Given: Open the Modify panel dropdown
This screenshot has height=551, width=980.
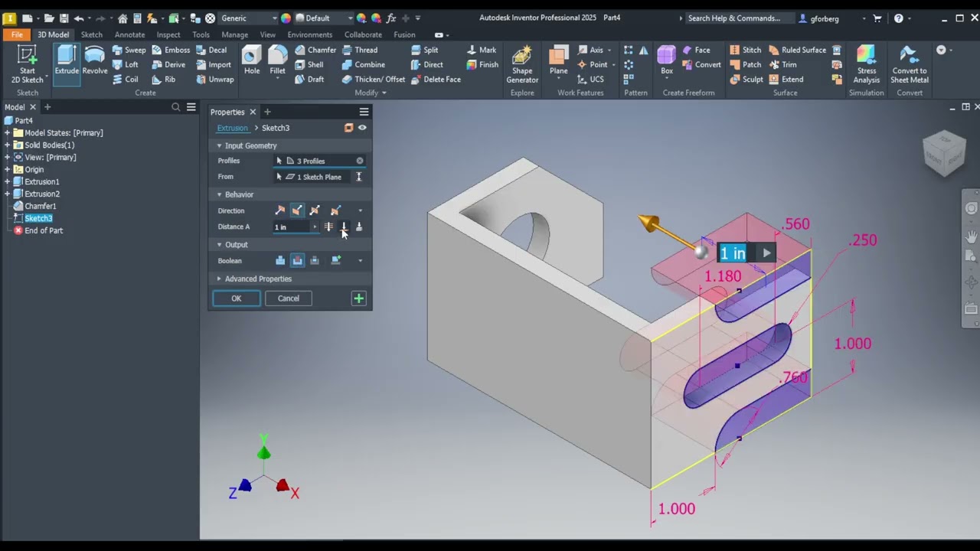Looking at the screenshot, I should [371, 93].
